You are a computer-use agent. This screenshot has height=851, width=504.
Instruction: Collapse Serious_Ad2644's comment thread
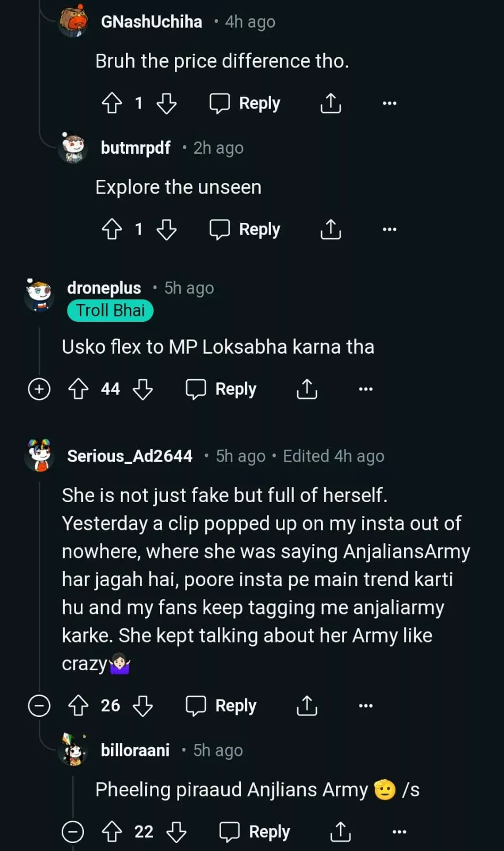[x=39, y=706]
